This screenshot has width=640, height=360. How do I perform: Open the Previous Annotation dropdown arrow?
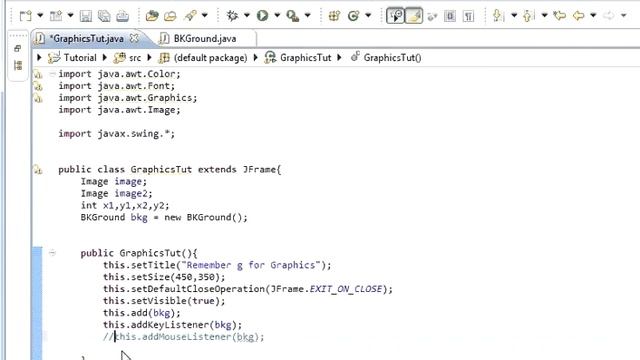(x=544, y=16)
